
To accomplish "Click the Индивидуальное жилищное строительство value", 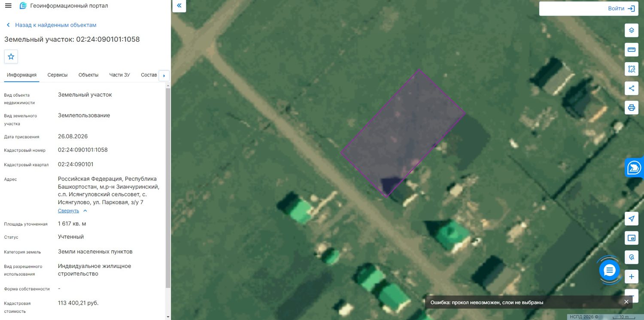I will point(94,270).
